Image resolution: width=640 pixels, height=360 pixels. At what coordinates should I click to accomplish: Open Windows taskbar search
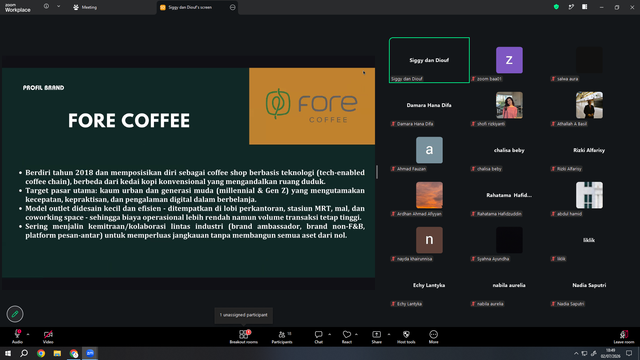pos(24,353)
